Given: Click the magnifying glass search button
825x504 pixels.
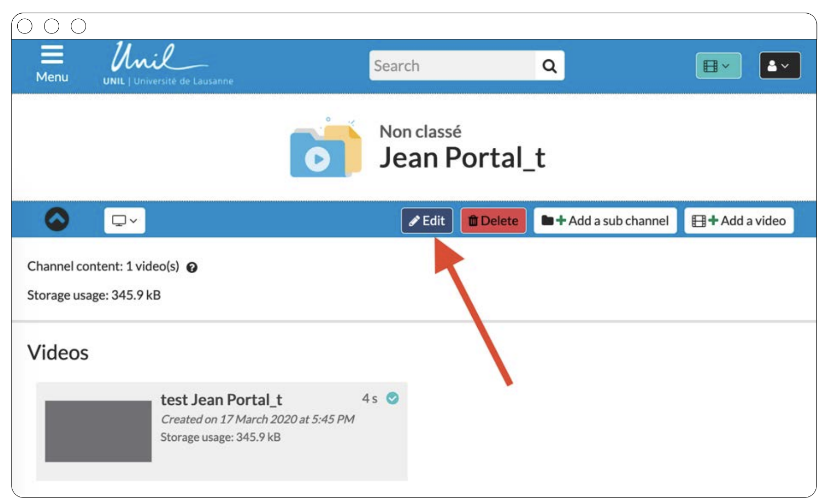Looking at the screenshot, I should point(549,66).
